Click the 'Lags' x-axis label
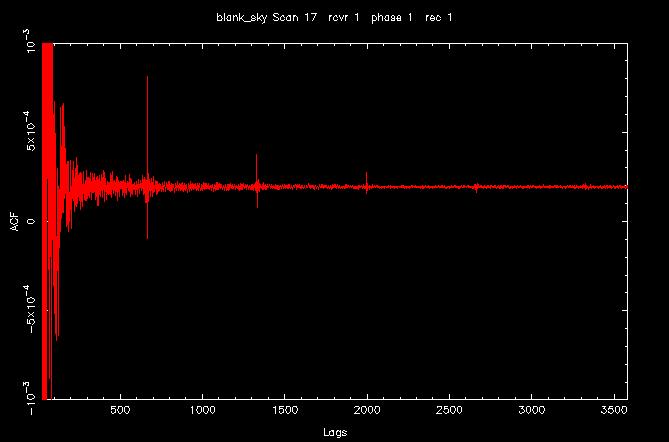Image resolution: width=669 pixels, height=442 pixels. [335, 432]
